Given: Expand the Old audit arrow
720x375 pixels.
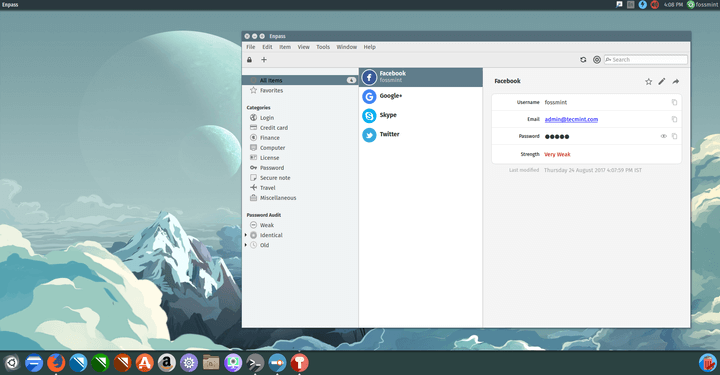Looking at the screenshot, I should coord(246,245).
